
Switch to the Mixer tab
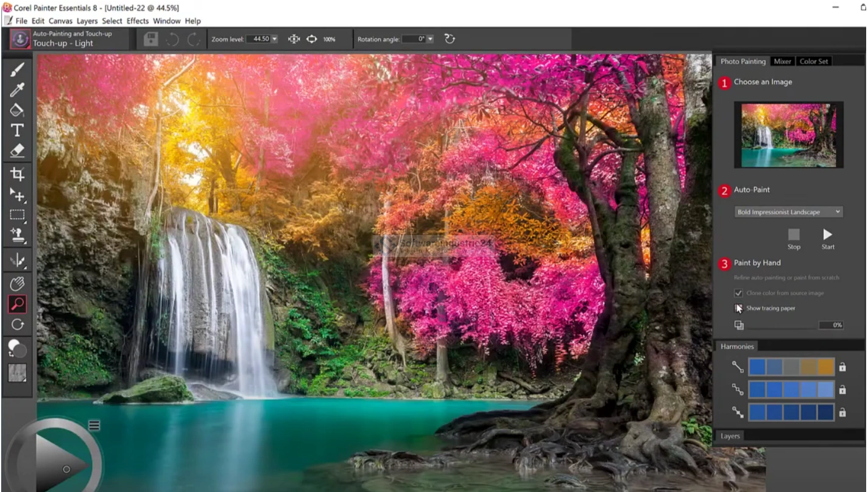coord(782,61)
